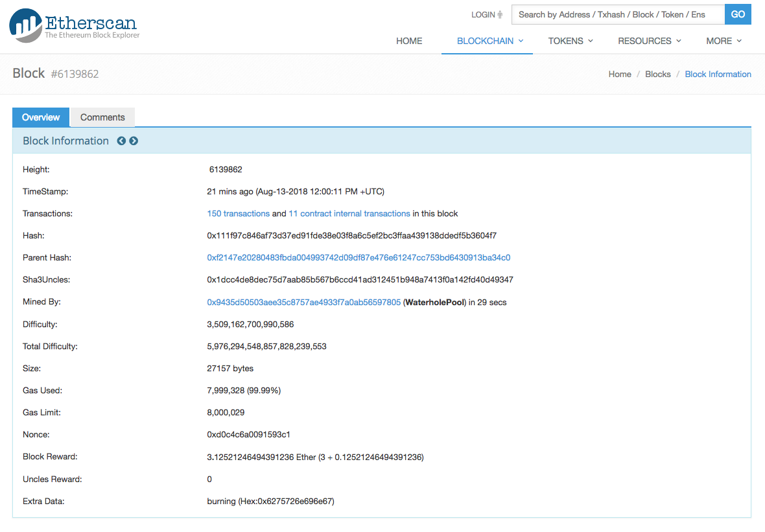Navigate to Home in the navbar
Image resolution: width=765 pixels, height=532 pixels.
(x=409, y=41)
